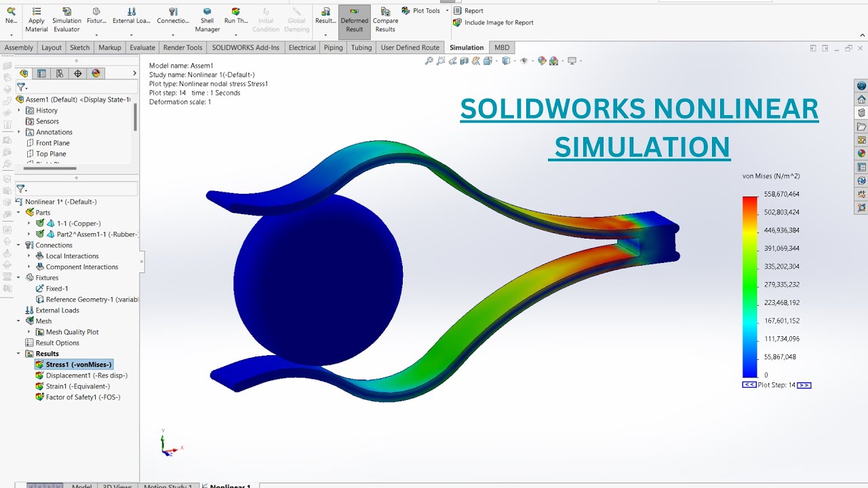Click the Zoom to Area icon

click(441, 61)
